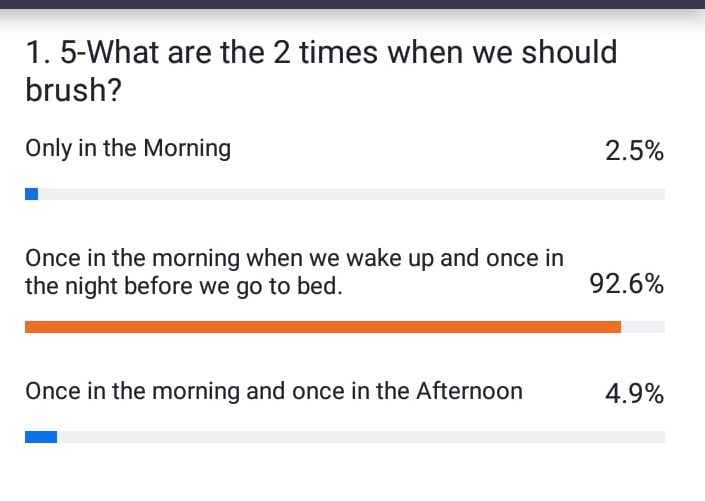Click the 4.9% result percentage
The image size is (705, 501).
pyautogui.click(x=634, y=394)
